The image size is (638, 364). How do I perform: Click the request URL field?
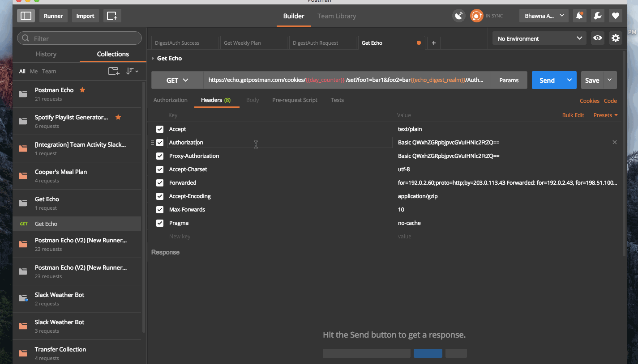pyautogui.click(x=347, y=80)
